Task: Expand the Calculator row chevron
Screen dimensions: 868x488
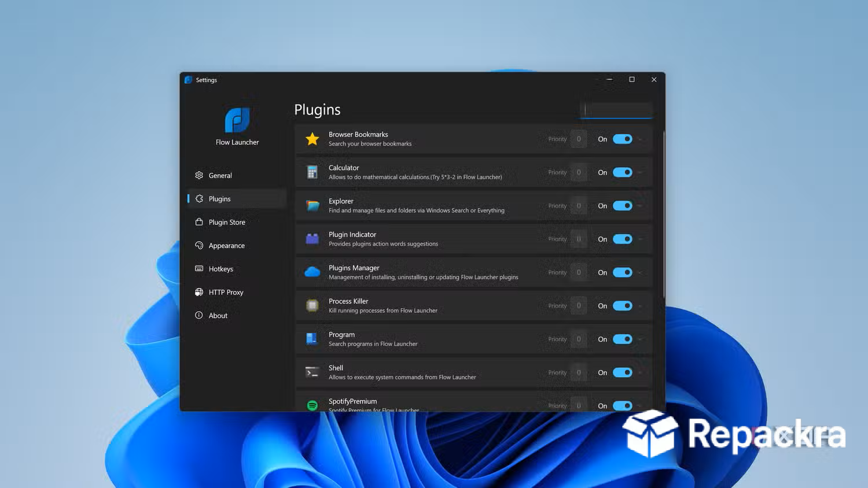Action: coord(641,173)
